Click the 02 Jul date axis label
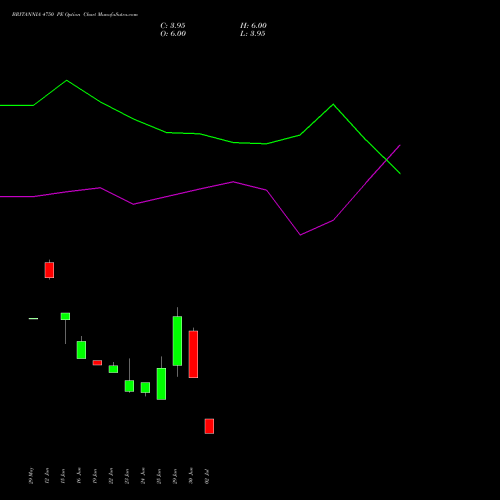 click(207, 476)
